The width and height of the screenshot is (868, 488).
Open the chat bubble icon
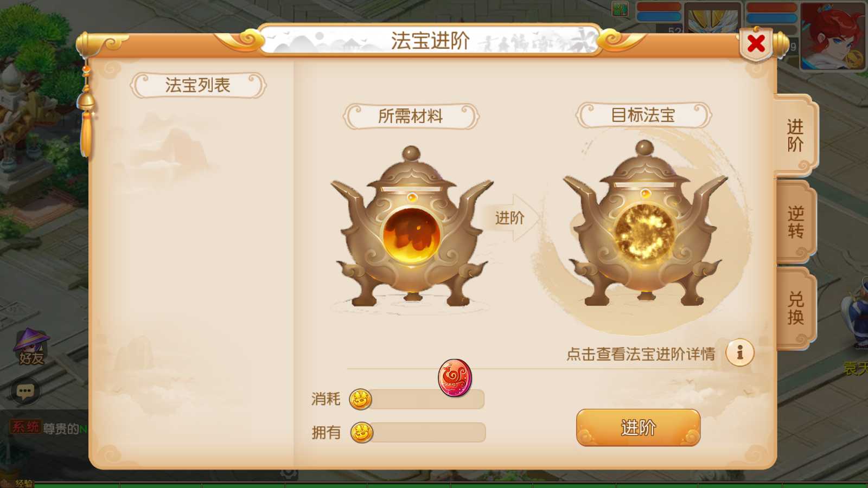pos(25,391)
